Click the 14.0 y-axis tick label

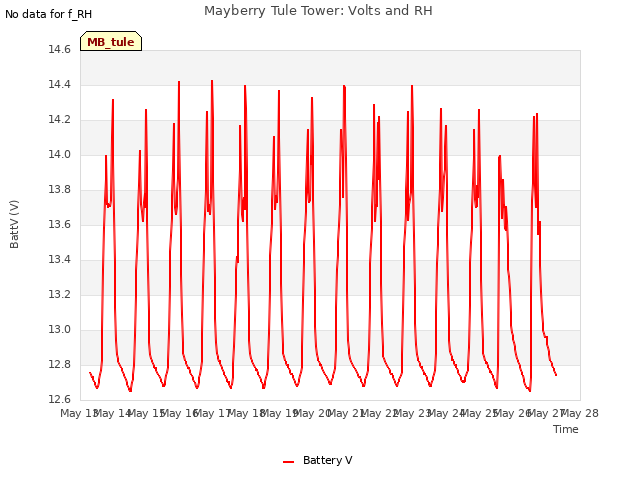[60, 154]
